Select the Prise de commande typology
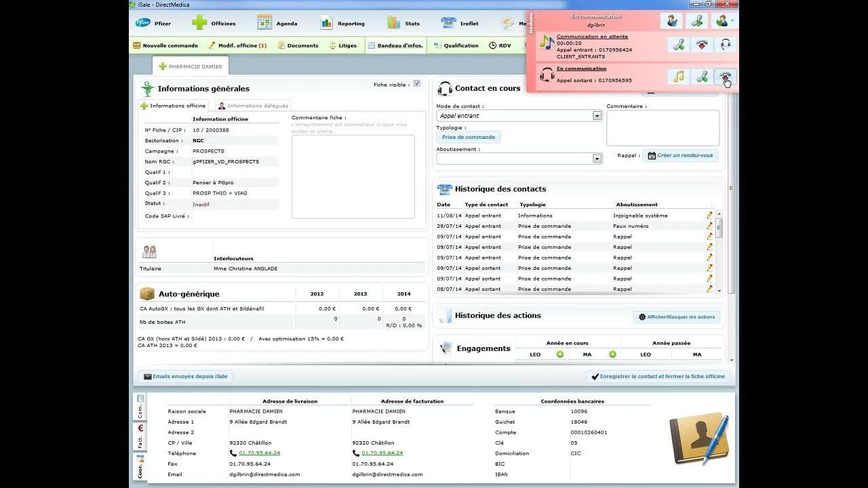 pos(469,137)
